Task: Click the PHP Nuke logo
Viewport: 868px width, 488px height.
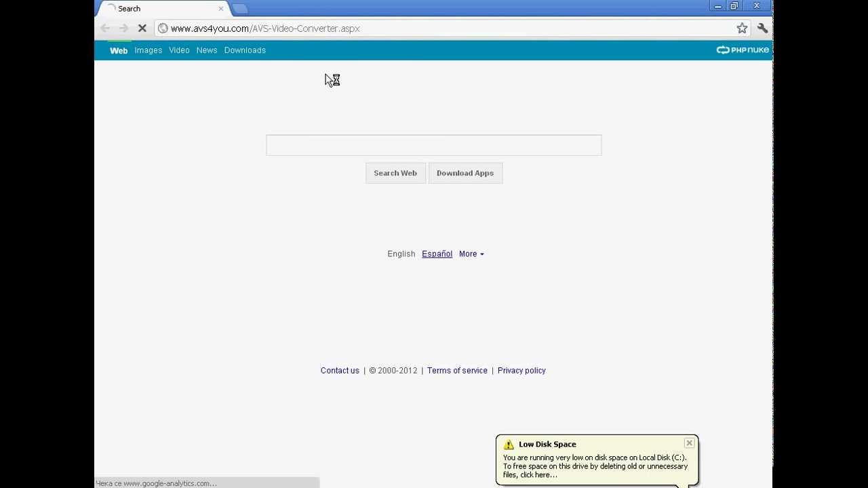Action: 743,50
